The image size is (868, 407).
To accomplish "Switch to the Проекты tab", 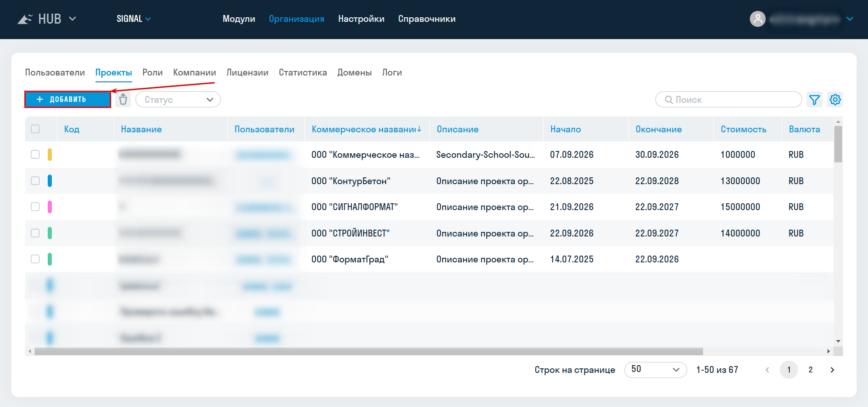I will 114,73.
